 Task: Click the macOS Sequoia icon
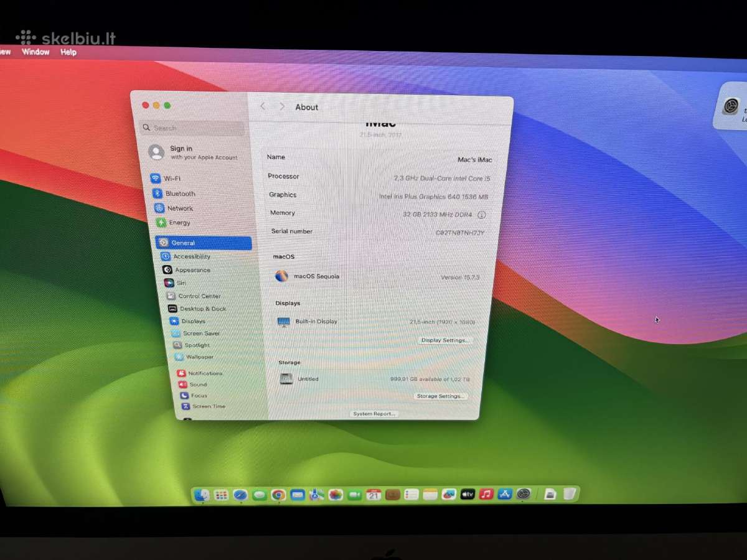pyautogui.click(x=281, y=276)
